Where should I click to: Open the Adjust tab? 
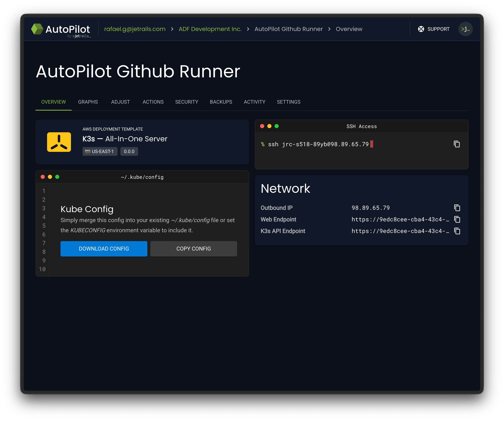[120, 102]
